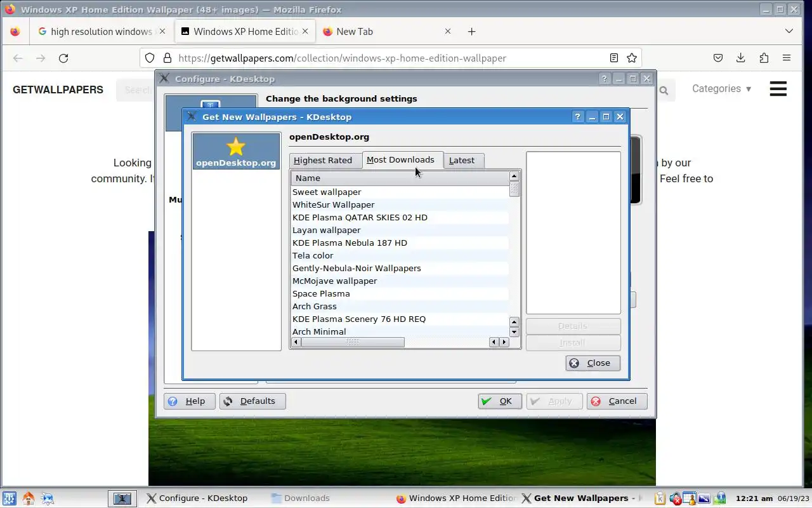
Task: Open Firefox application hamburger menu
Action: coord(787,58)
